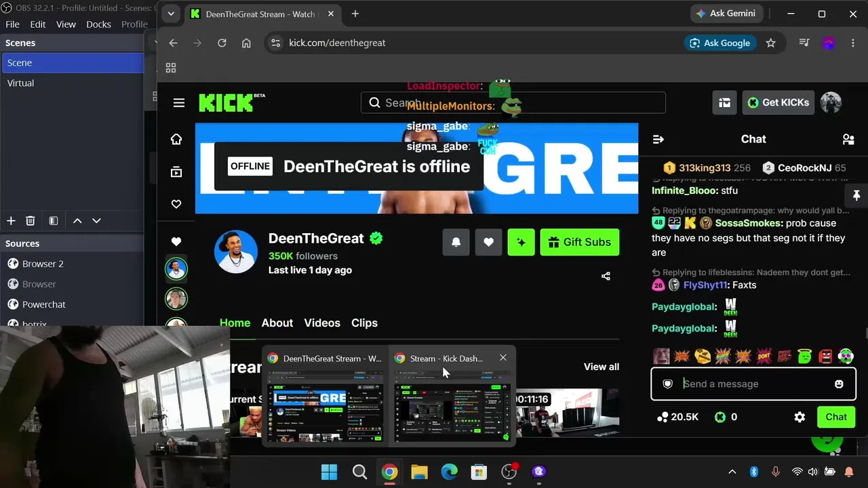Screen dimensions: 868x488
Task: Open the Kick sidebar hamburger menu
Action: (x=179, y=102)
